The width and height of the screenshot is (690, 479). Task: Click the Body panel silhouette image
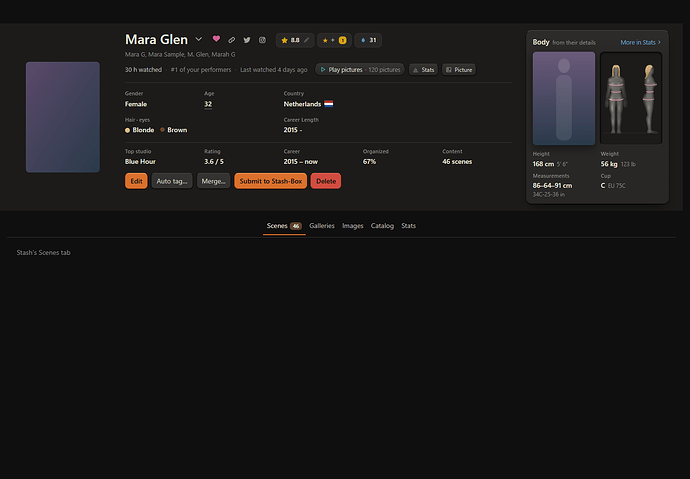[564, 99]
